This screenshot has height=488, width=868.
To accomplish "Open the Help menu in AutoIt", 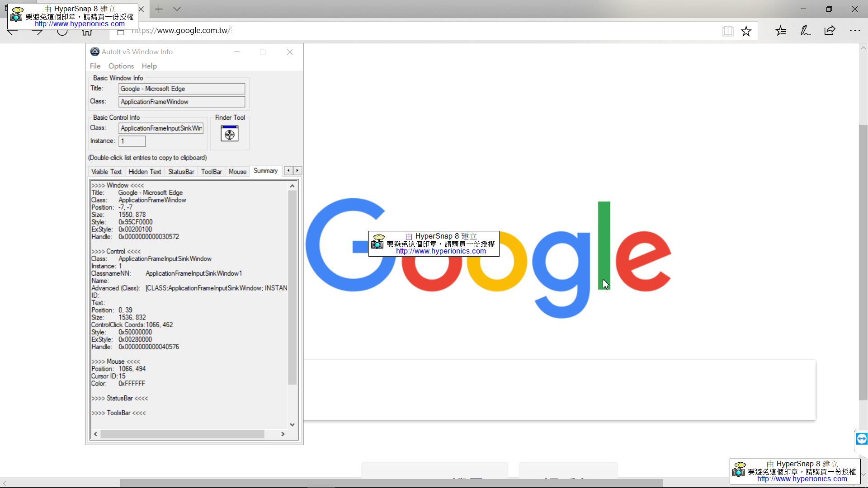I will coord(149,66).
